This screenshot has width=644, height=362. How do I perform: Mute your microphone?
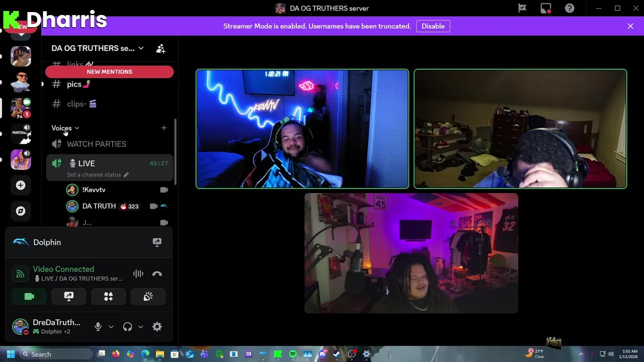click(98, 327)
